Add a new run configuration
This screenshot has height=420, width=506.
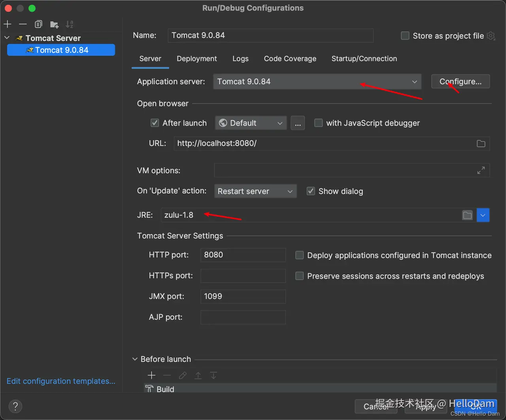point(8,24)
